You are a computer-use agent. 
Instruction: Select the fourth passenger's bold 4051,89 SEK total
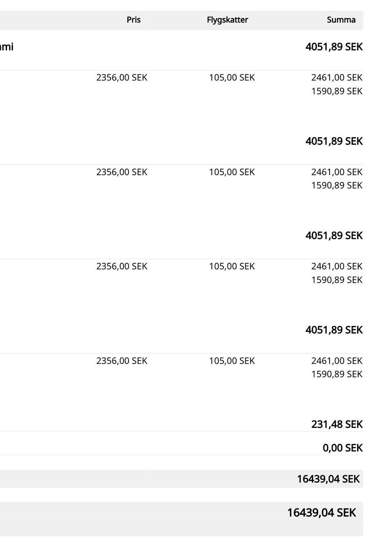point(334,330)
